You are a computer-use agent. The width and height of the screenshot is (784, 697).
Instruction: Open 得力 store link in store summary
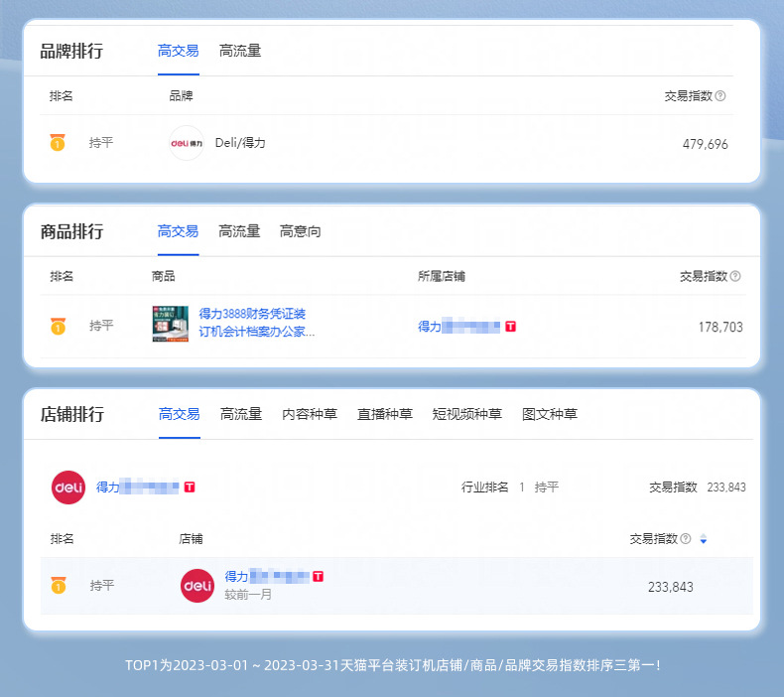[138, 487]
